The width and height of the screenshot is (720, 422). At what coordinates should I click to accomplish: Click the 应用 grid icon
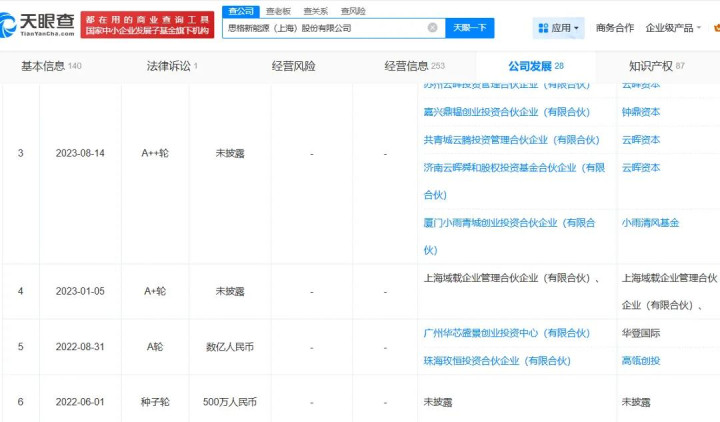(x=543, y=28)
